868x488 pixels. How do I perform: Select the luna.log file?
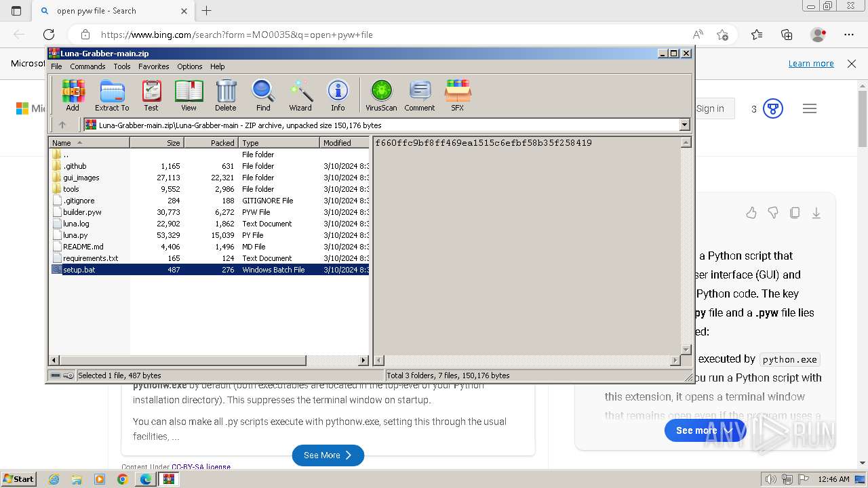point(210,224)
